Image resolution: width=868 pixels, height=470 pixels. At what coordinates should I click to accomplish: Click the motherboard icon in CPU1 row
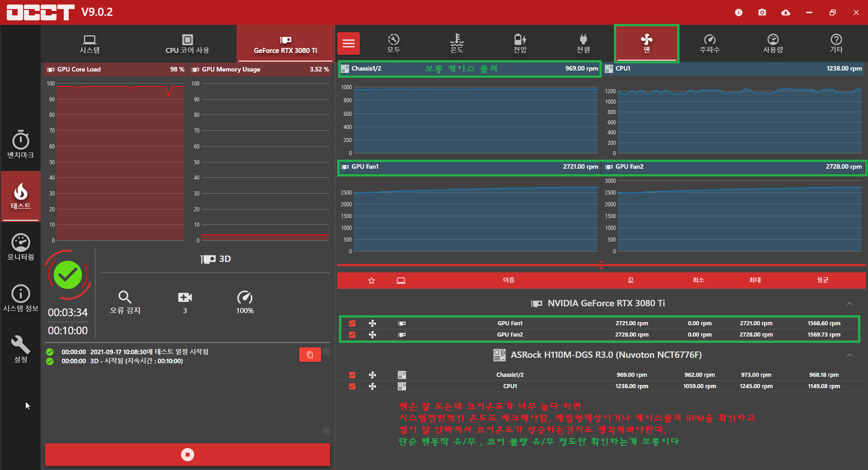tap(401, 386)
